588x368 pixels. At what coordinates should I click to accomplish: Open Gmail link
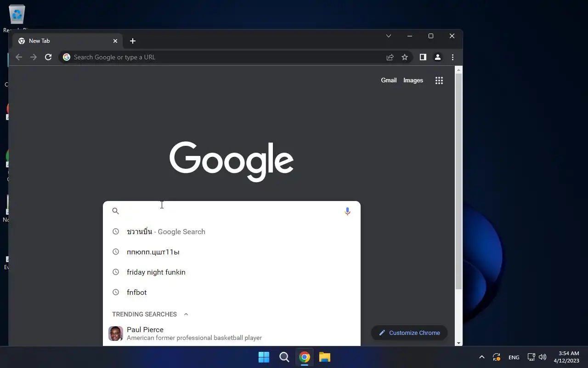tap(389, 80)
